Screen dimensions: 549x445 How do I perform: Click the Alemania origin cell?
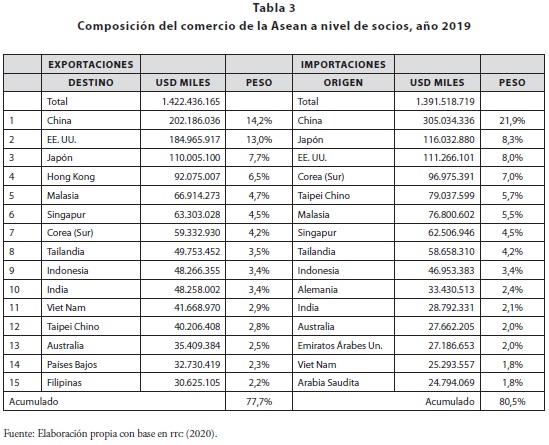343,290
